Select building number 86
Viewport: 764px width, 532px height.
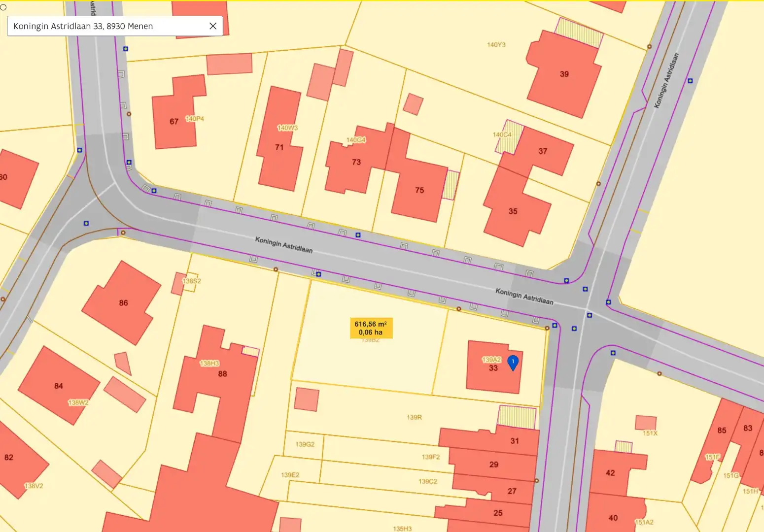point(123,303)
